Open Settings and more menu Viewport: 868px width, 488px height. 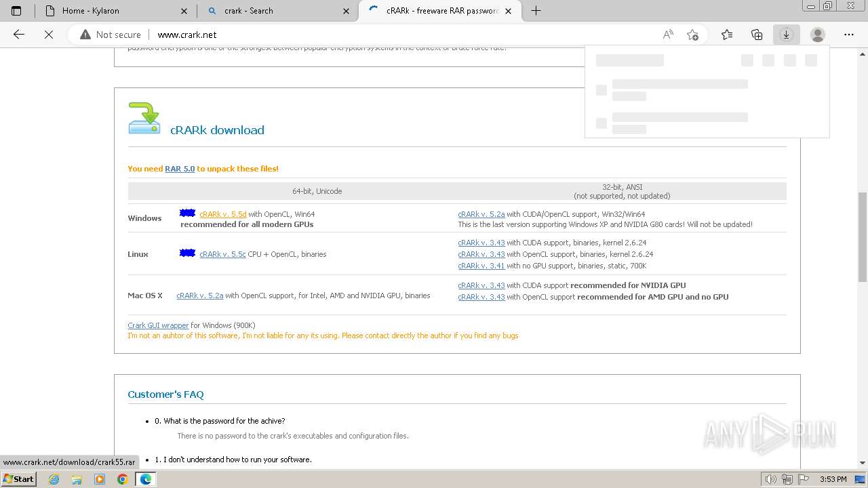click(x=849, y=35)
